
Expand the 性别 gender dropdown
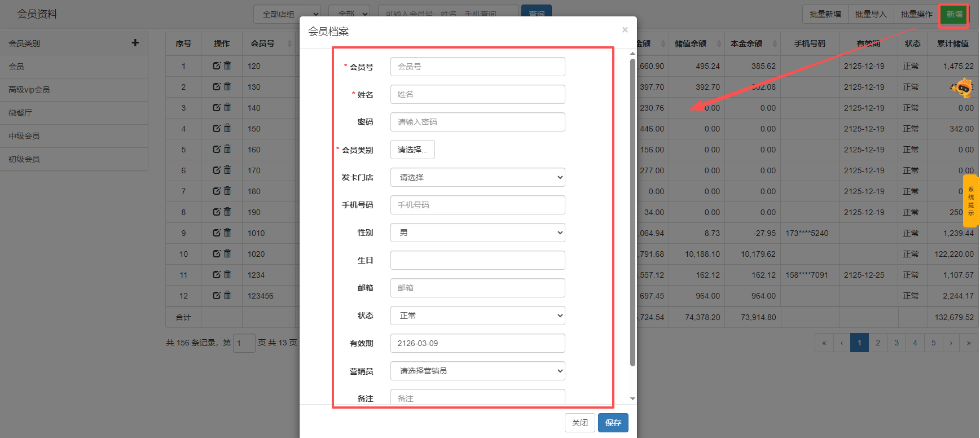(x=477, y=233)
